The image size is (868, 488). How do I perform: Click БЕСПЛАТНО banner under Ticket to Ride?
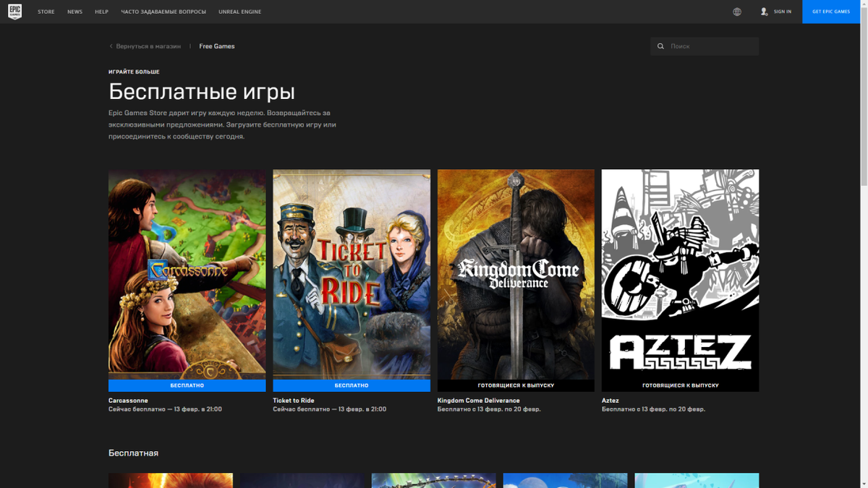click(352, 385)
